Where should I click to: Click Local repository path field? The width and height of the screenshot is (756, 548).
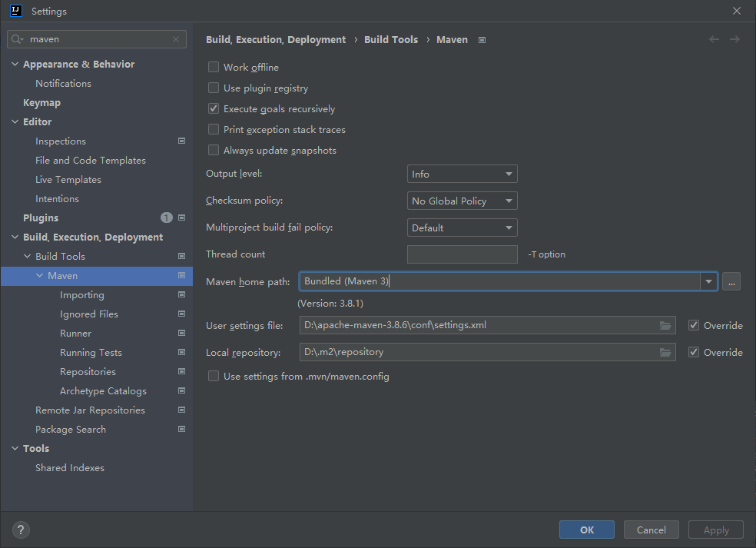(x=487, y=352)
